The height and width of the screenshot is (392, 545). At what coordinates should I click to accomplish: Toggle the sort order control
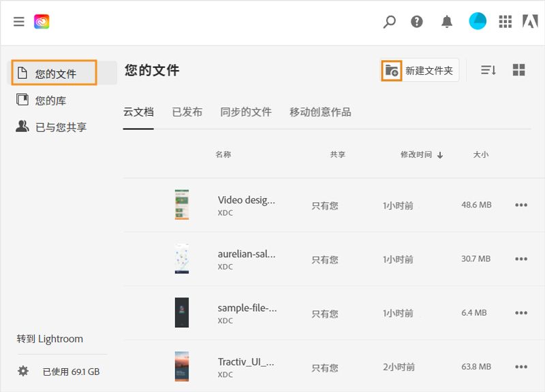[489, 69]
